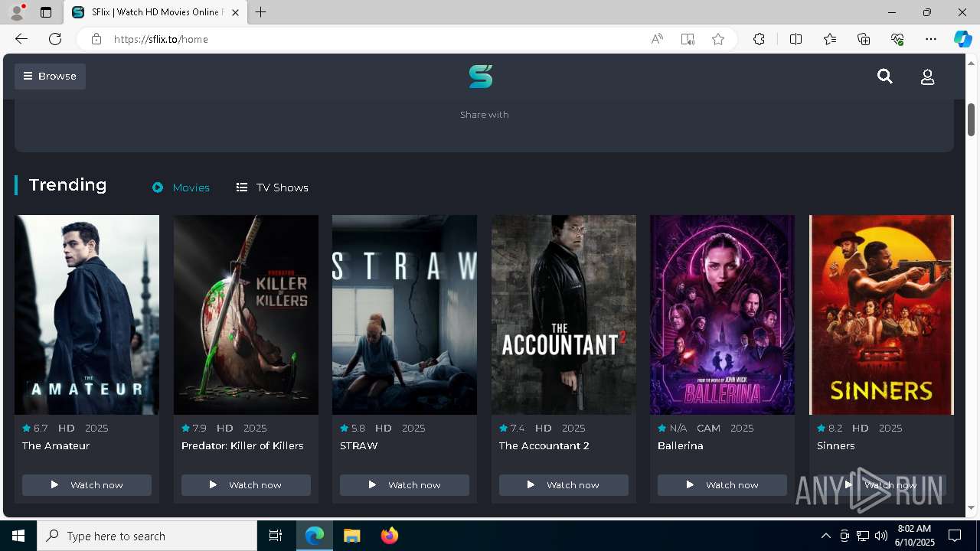Viewport: 980px width, 551px height.
Task: Click The Amateur title link
Action: pyautogui.click(x=56, y=445)
